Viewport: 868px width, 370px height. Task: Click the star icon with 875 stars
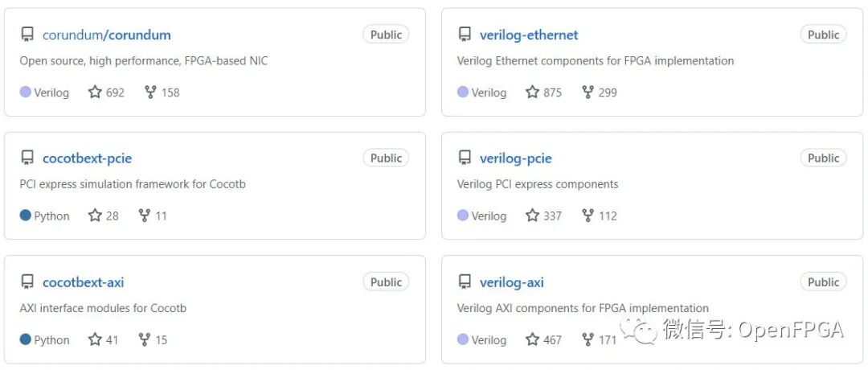point(532,92)
